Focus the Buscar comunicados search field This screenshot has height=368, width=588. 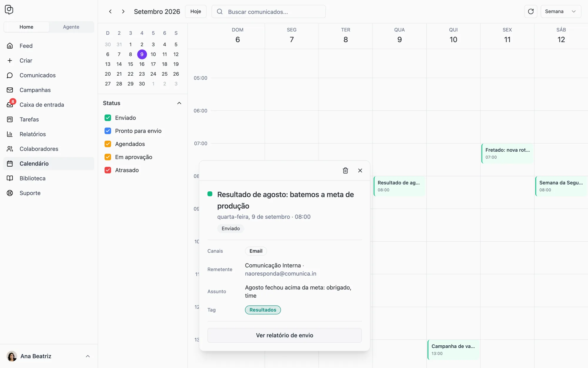[x=269, y=11]
